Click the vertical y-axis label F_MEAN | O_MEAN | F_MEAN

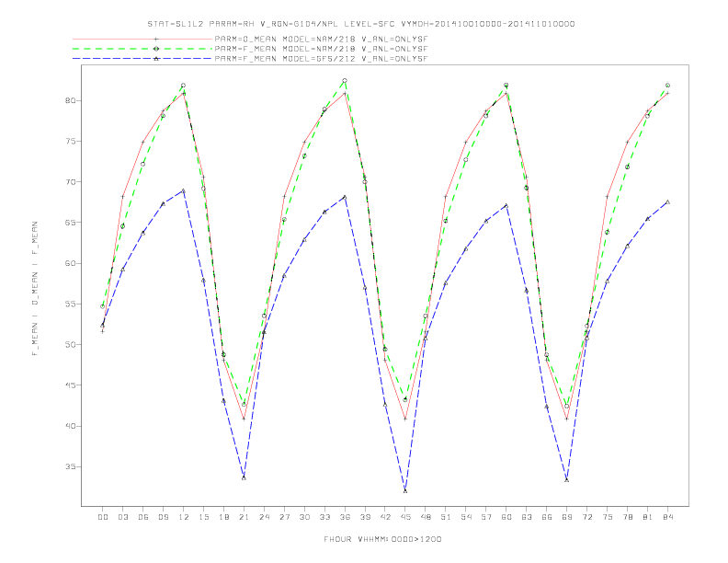point(35,289)
